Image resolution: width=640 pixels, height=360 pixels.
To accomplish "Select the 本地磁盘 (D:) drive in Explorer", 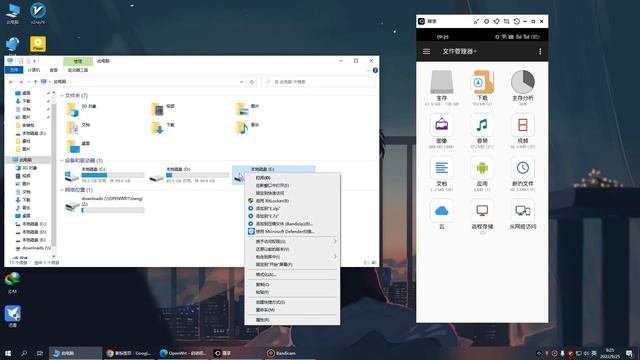I will (189, 175).
